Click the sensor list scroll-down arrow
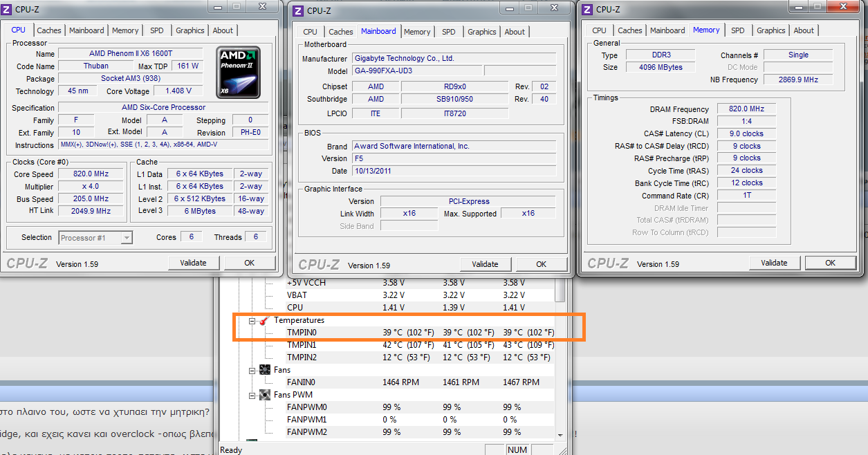Screen dimensions: 868x455 560,435
